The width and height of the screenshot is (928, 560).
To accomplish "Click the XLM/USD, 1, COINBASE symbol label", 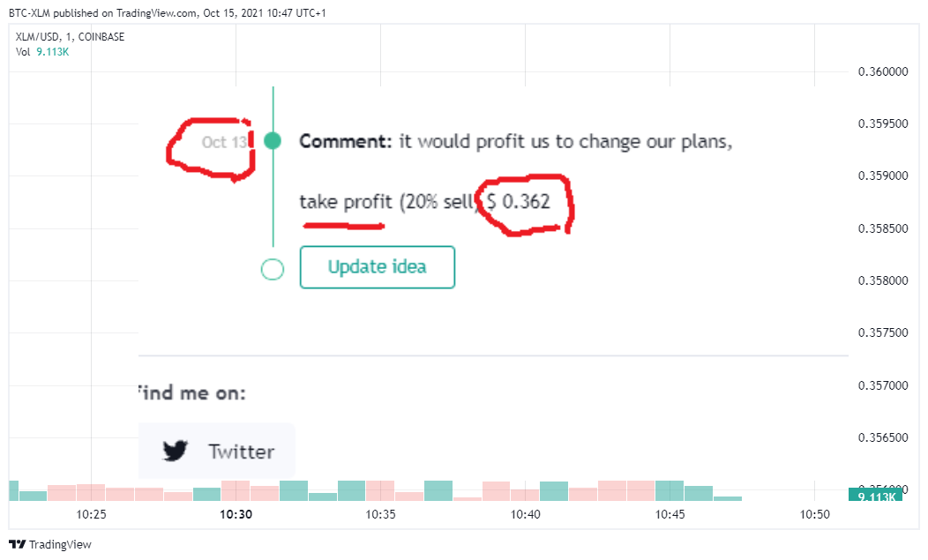I will tap(70, 37).
